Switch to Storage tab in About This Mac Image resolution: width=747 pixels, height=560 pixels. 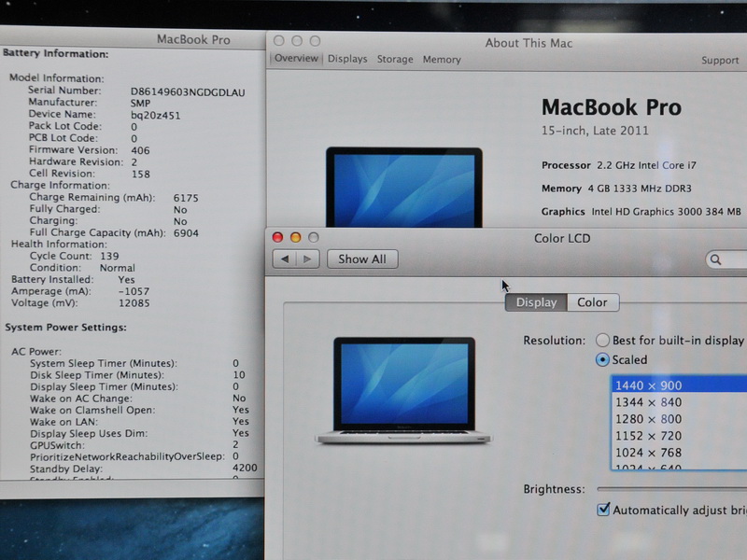[x=395, y=60]
